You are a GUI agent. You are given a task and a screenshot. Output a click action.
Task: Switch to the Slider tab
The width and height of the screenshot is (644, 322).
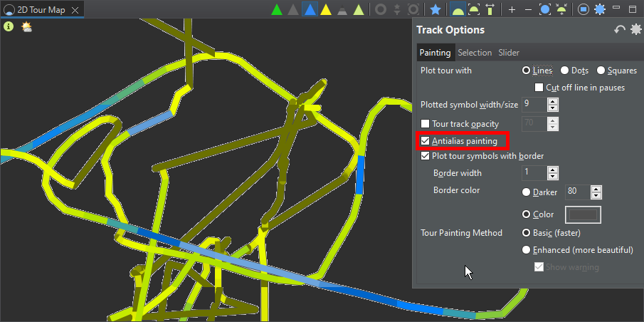click(x=509, y=53)
